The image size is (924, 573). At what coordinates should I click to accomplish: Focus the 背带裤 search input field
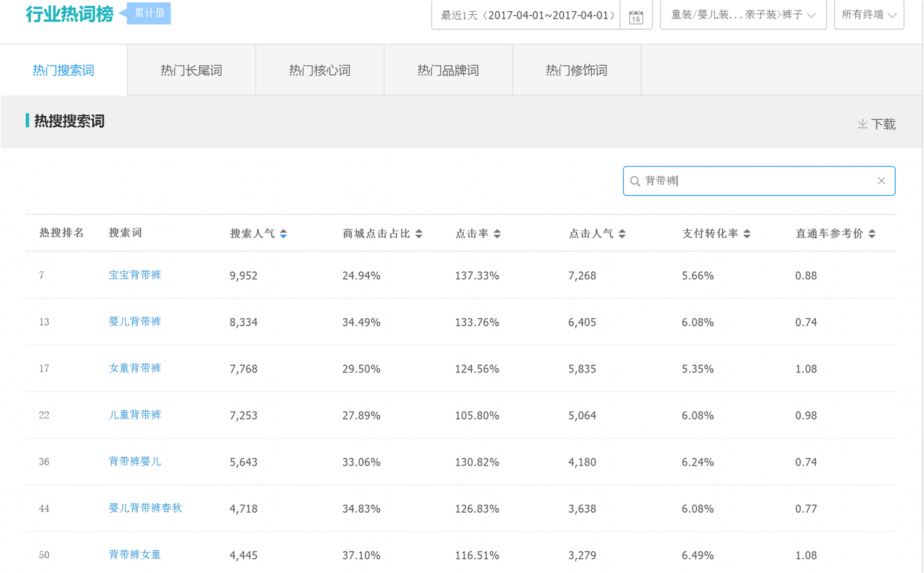pos(757,181)
